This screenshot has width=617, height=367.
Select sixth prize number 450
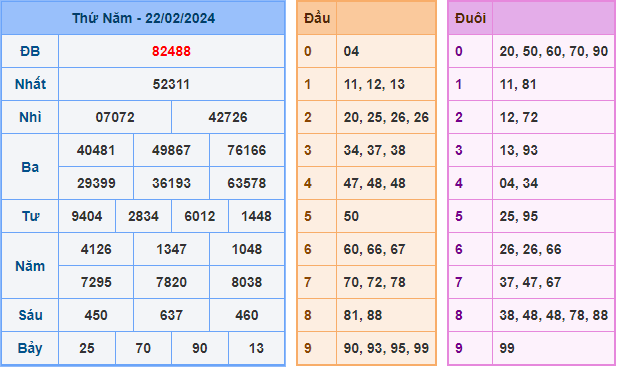click(96, 315)
